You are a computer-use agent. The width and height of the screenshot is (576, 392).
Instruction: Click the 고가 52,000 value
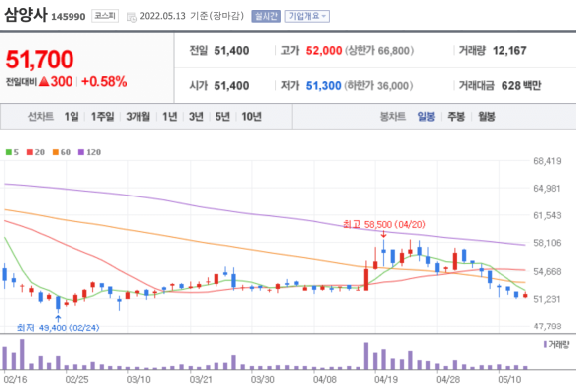pyautogui.click(x=324, y=50)
